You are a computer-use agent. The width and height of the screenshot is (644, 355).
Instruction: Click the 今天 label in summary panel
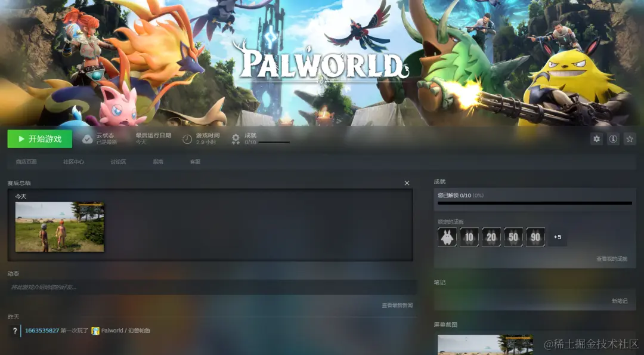(20, 196)
